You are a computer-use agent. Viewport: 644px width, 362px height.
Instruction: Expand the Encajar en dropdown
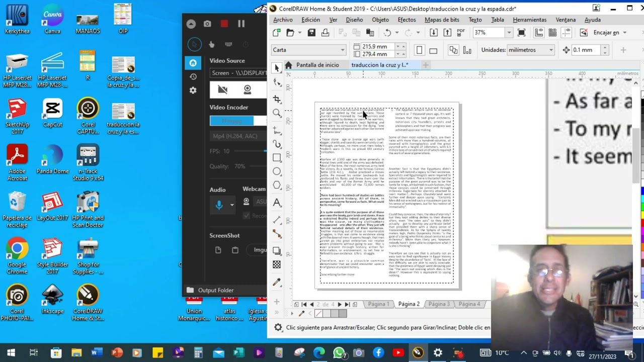pyautogui.click(x=625, y=33)
